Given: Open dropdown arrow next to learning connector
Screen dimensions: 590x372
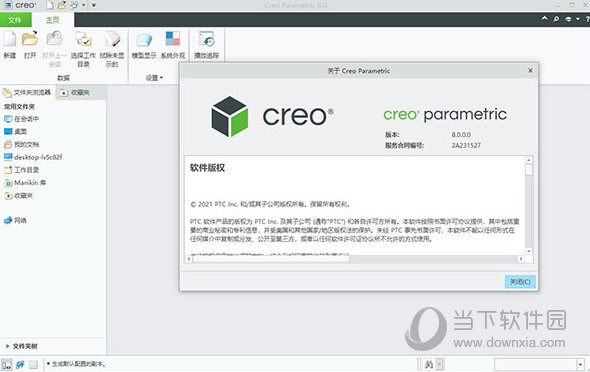Looking at the screenshot, I should (578, 19).
